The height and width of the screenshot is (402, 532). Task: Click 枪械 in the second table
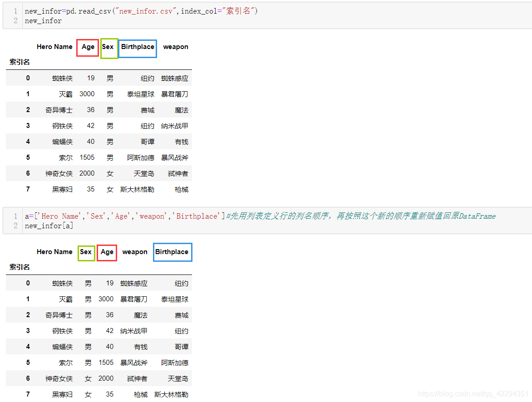tap(141, 394)
